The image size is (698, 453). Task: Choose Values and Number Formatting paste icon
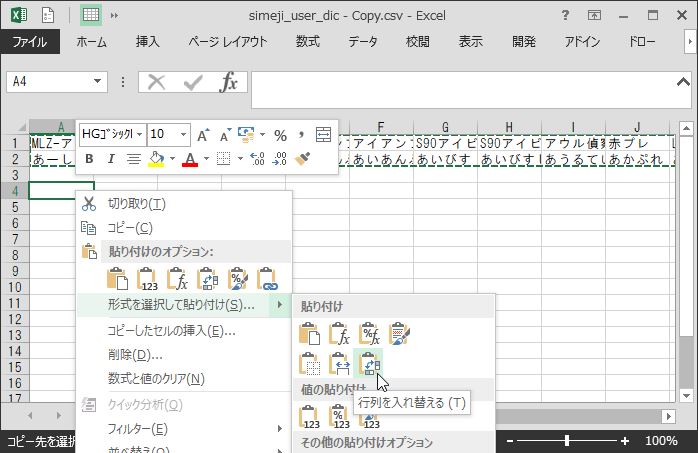tap(339, 417)
